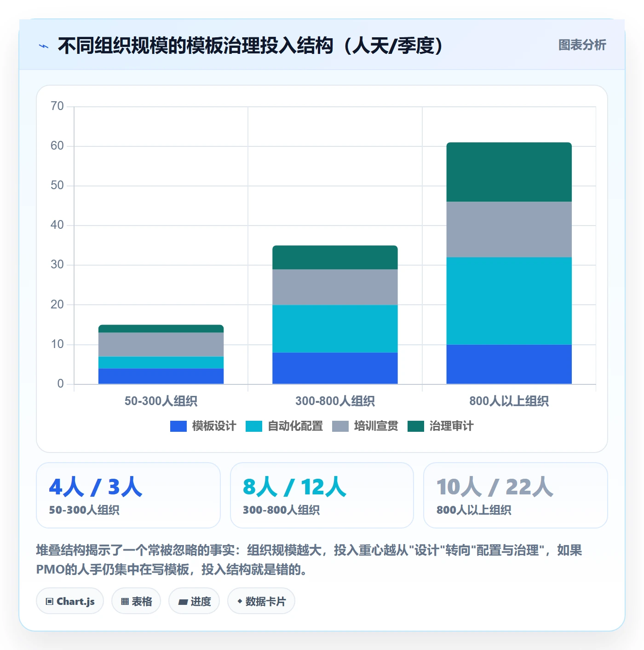The width and height of the screenshot is (644, 650).
Task: Click the 自动化配置 segment of 800人以上组织 bar
Action: tap(509, 301)
